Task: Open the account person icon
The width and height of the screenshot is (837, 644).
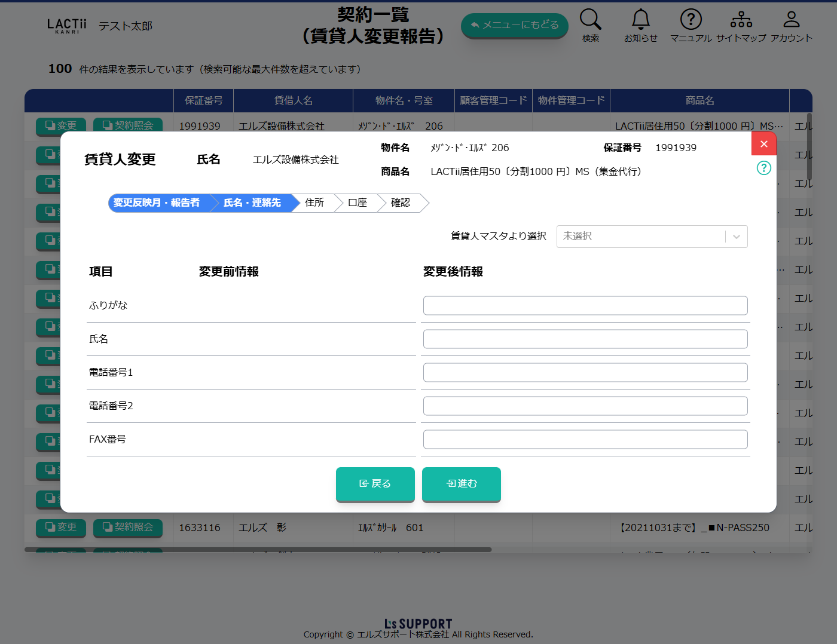Action: (791, 20)
